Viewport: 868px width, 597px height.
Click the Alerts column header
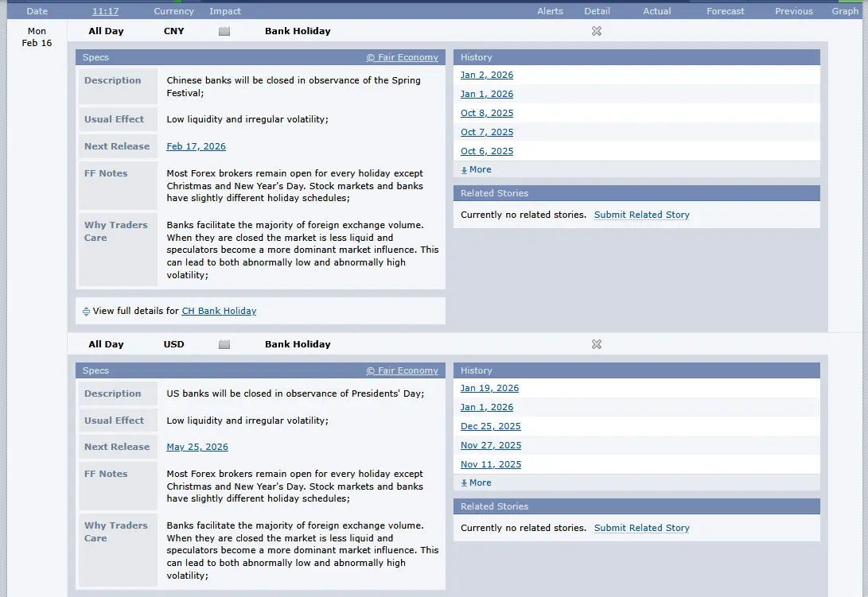(550, 11)
